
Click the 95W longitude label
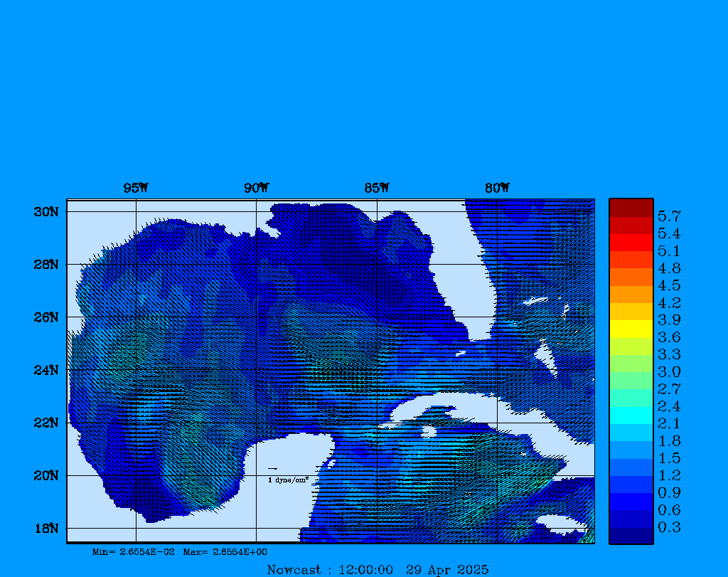tap(136, 188)
